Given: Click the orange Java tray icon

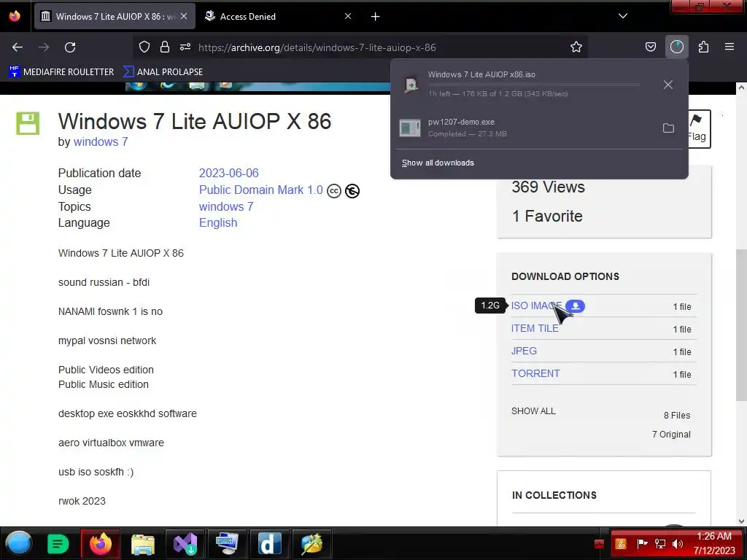Looking at the screenshot, I should 621,543.
